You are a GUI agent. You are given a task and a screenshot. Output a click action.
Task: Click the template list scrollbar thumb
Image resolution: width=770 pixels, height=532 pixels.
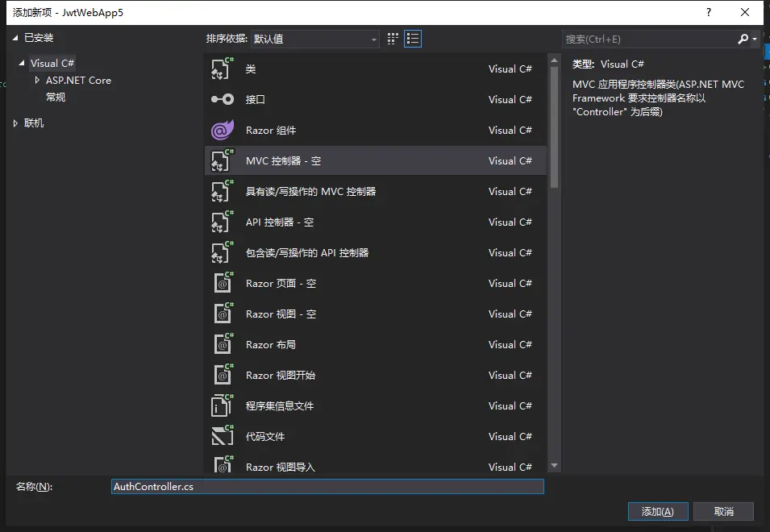tap(554, 127)
